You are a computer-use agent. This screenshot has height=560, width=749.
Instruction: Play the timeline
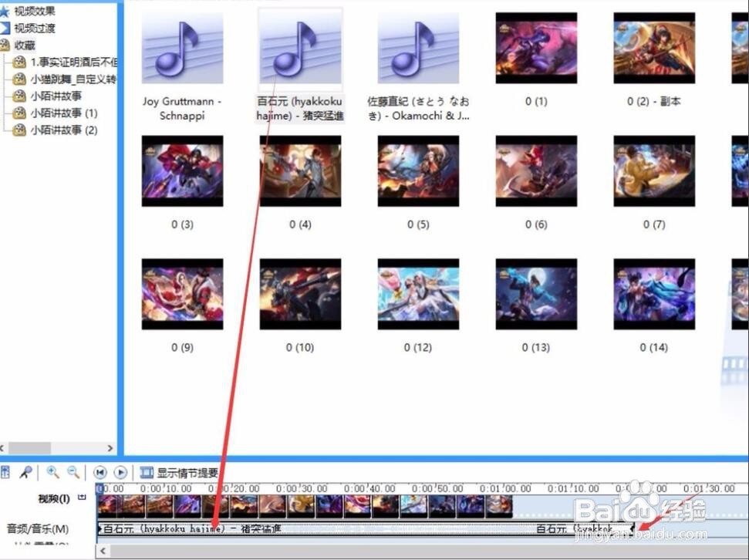point(120,473)
